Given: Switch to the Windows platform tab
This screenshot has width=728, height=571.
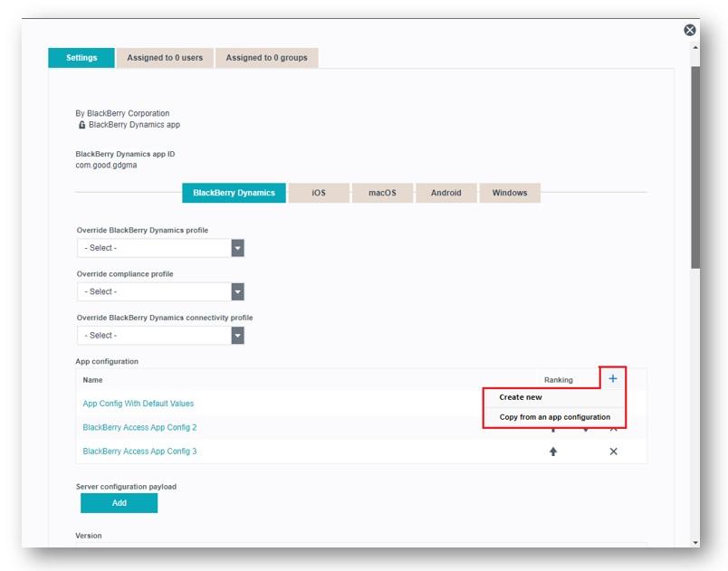Looking at the screenshot, I should point(510,193).
